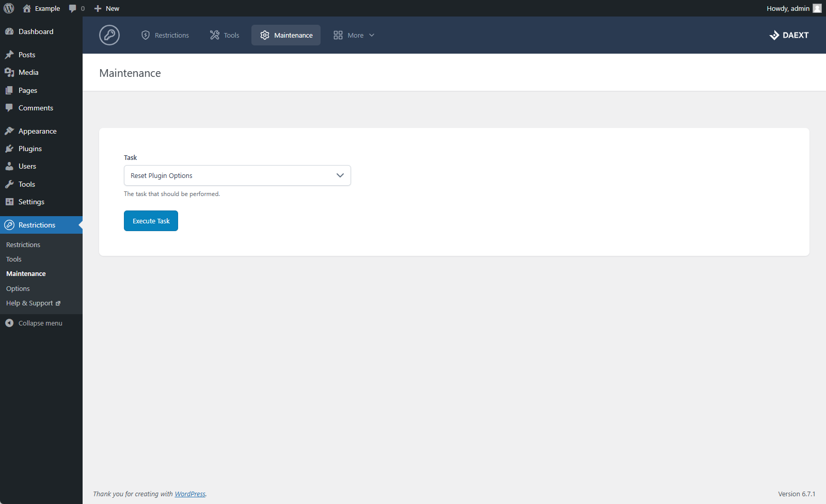Click the Restrictions shield icon in header
Viewport: 826px width, 504px height.
pos(146,35)
